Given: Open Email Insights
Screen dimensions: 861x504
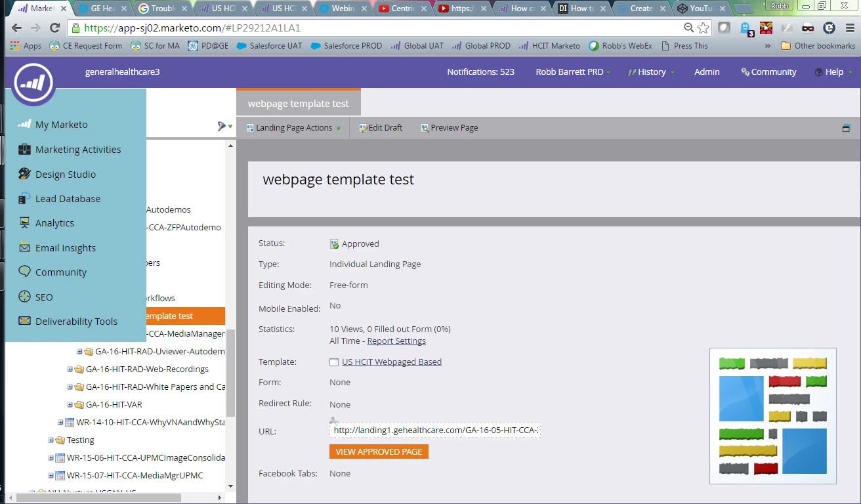Looking at the screenshot, I should click(66, 248).
